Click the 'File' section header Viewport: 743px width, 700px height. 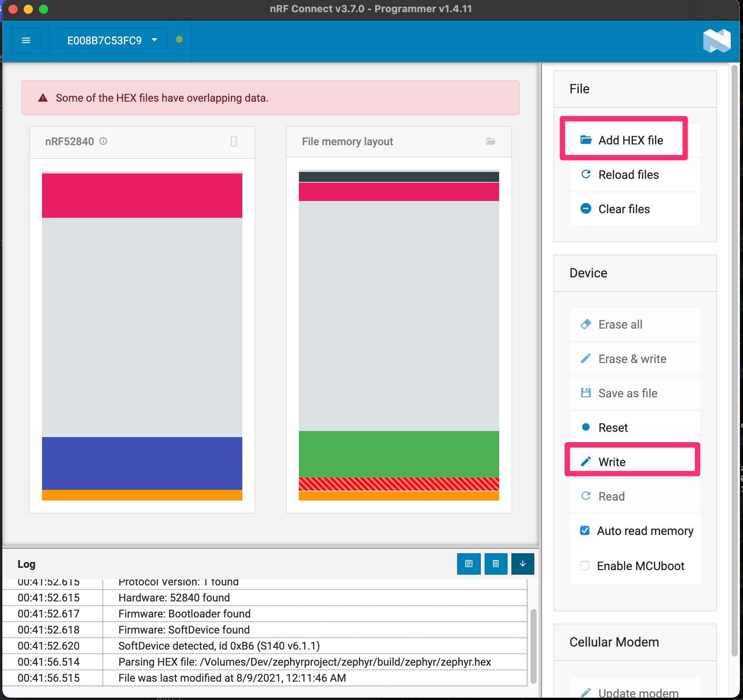579,89
